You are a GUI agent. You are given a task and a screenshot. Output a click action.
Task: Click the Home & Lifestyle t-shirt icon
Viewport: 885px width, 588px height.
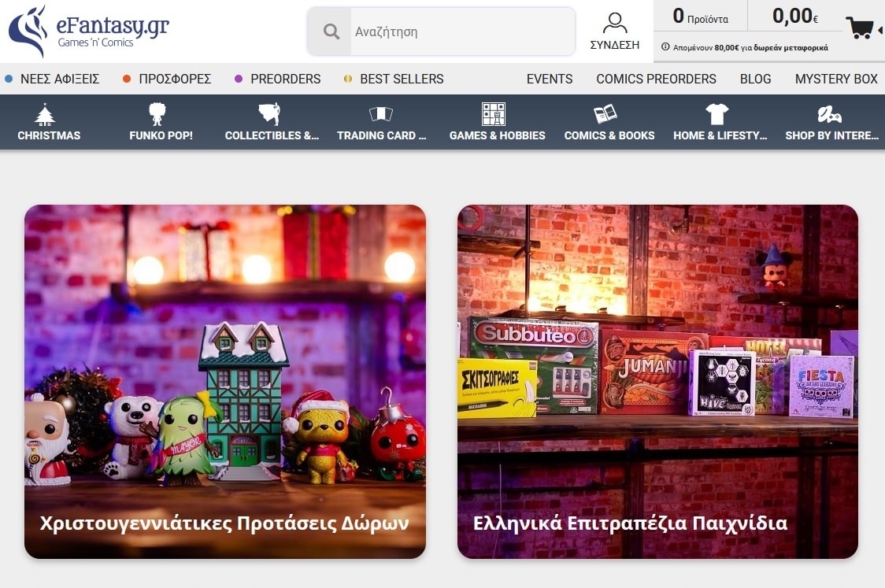(717, 114)
